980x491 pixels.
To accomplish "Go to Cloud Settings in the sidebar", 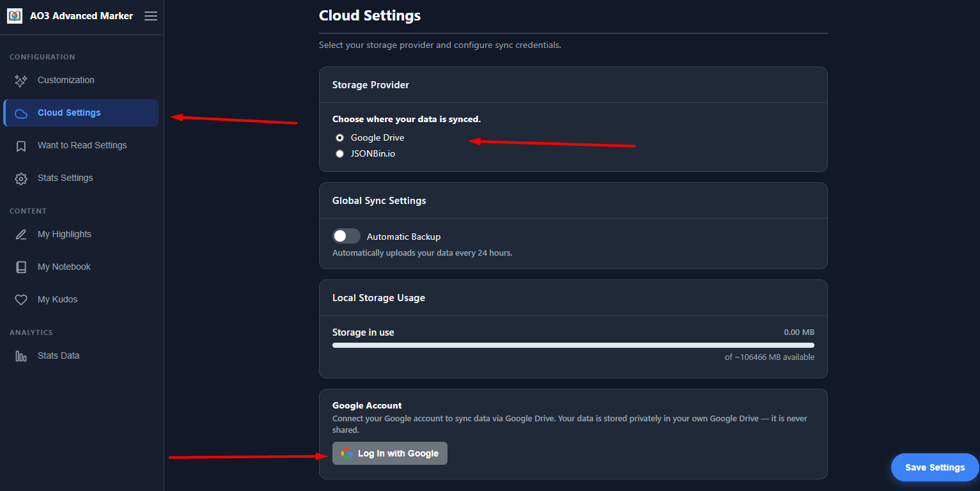I will click(x=81, y=113).
